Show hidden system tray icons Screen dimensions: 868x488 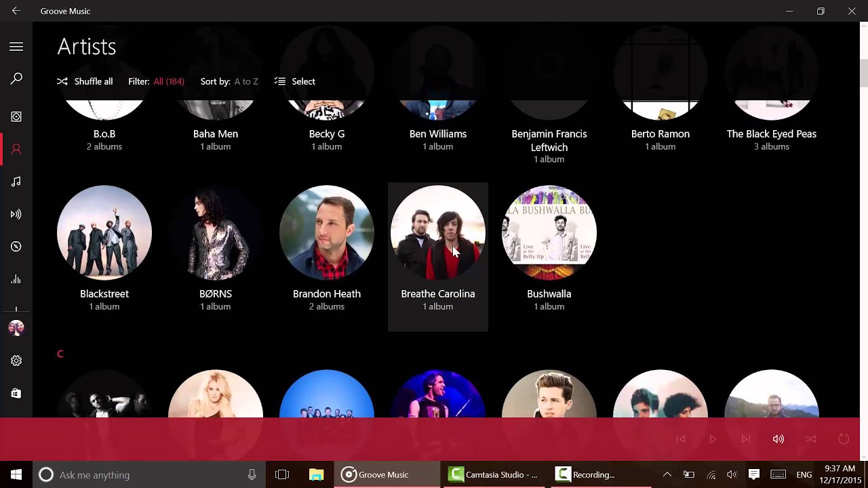(x=667, y=474)
